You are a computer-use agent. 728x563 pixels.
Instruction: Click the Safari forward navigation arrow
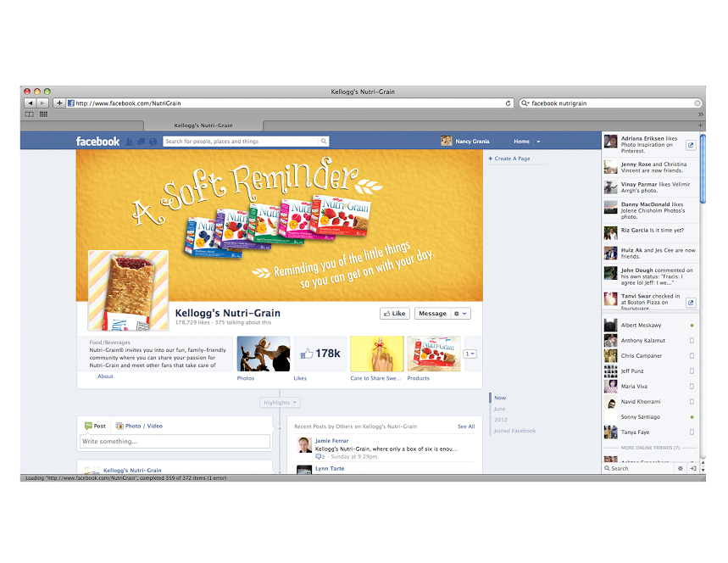[42, 103]
